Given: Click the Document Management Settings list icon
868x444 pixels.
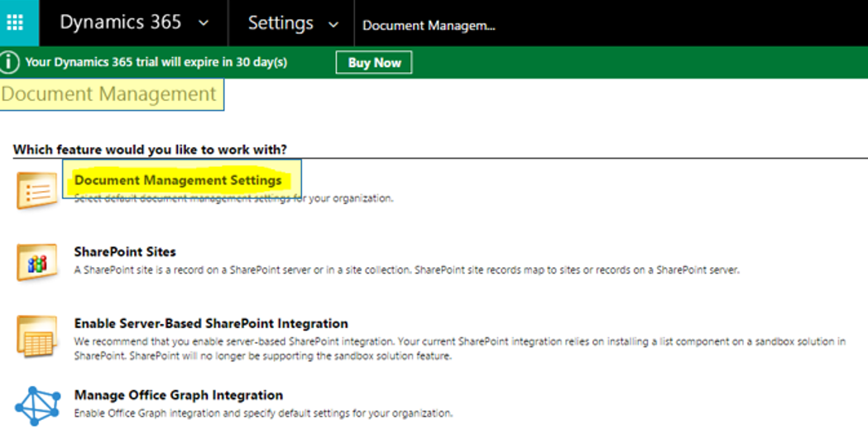Looking at the screenshot, I should 36,190.
